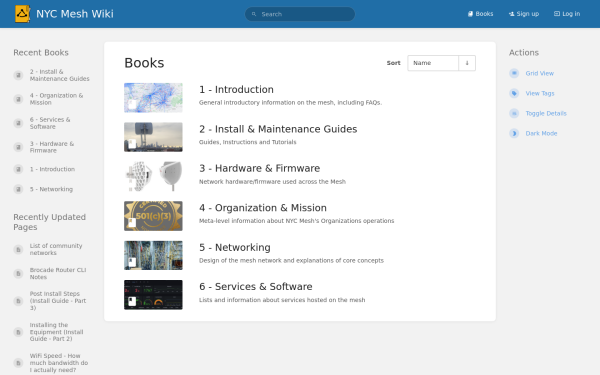Image resolution: width=600 pixels, height=375 pixels.
Task: Click the NYC Mesh logo icon
Action: coord(22,14)
